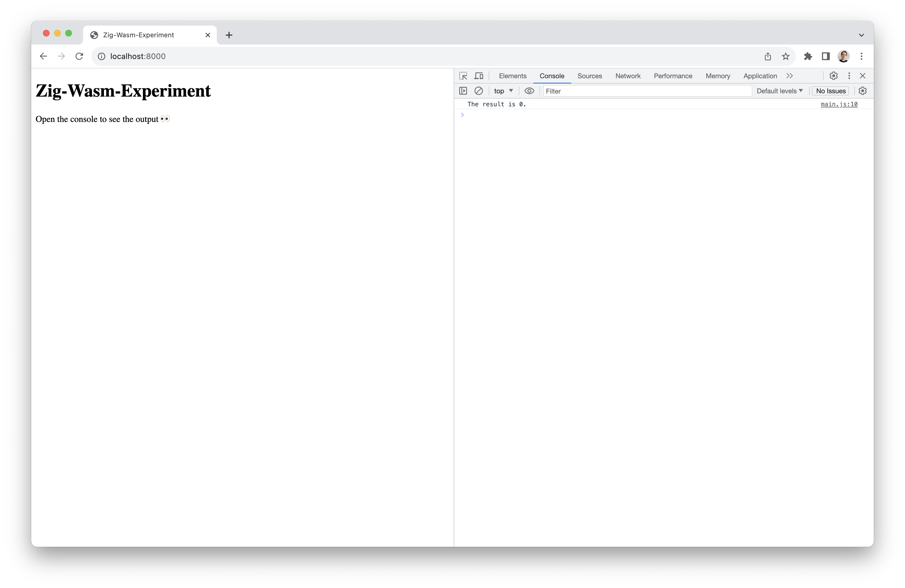
Task: Bookmark this page with the star icon
Action: pos(785,56)
